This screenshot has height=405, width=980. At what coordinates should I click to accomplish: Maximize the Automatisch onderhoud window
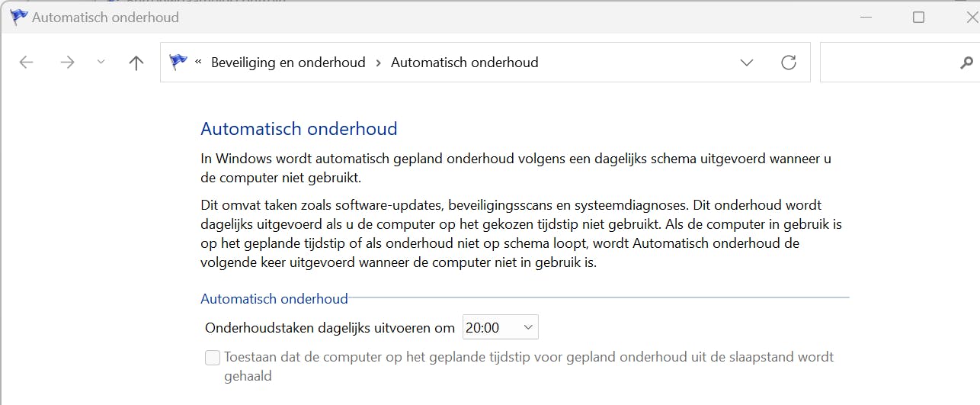coord(918,17)
